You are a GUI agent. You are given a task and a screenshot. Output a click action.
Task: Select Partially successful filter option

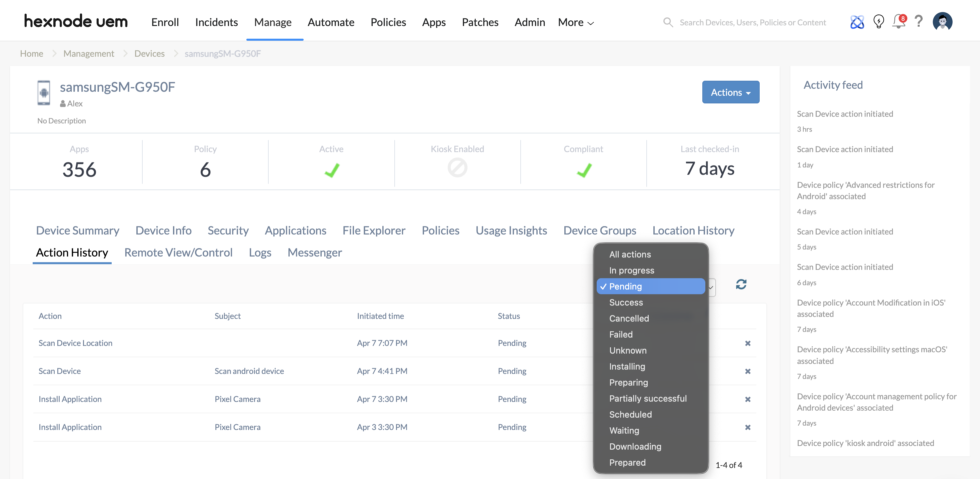[x=647, y=398]
